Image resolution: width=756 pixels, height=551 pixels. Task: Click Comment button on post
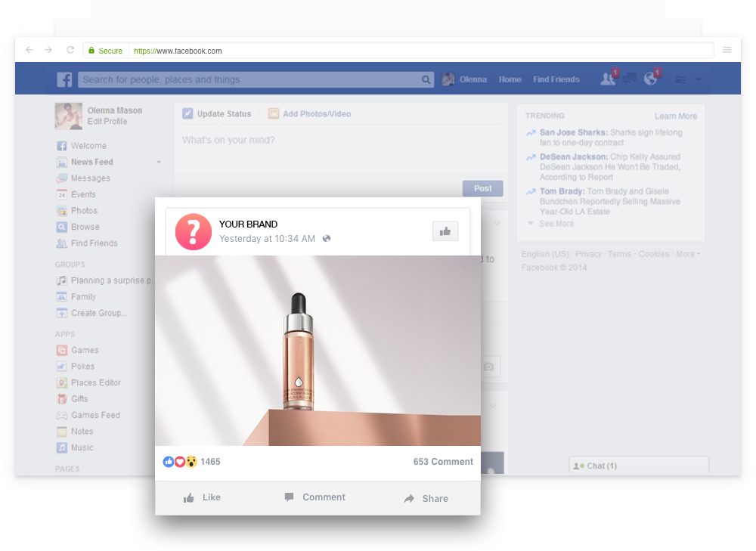[314, 497]
